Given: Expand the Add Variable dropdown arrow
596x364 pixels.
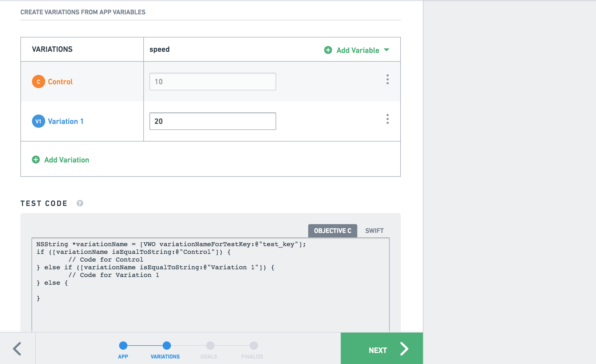Looking at the screenshot, I should pyautogui.click(x=386, y=50).
